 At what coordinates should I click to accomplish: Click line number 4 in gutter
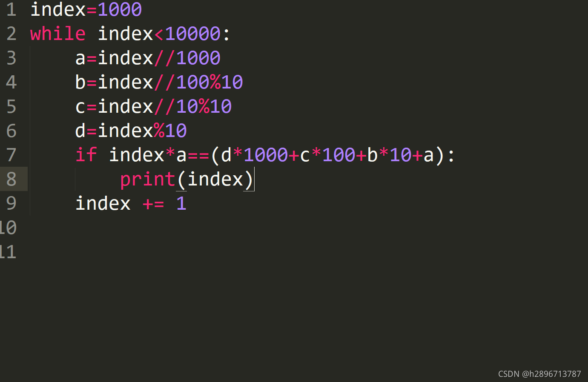11,83
